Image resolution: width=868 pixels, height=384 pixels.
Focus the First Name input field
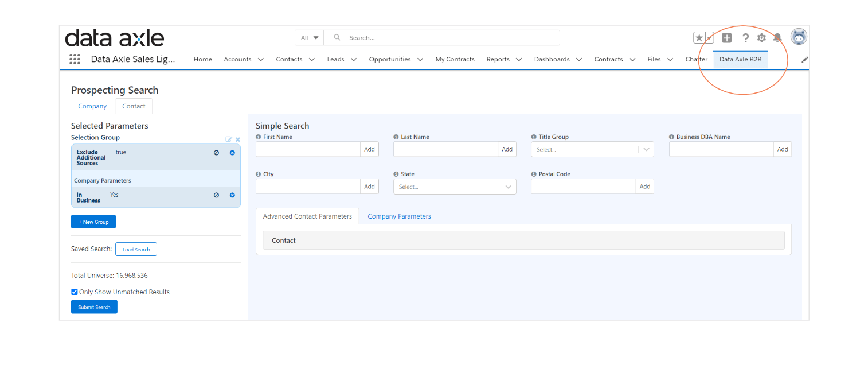[x=308, y=149]
